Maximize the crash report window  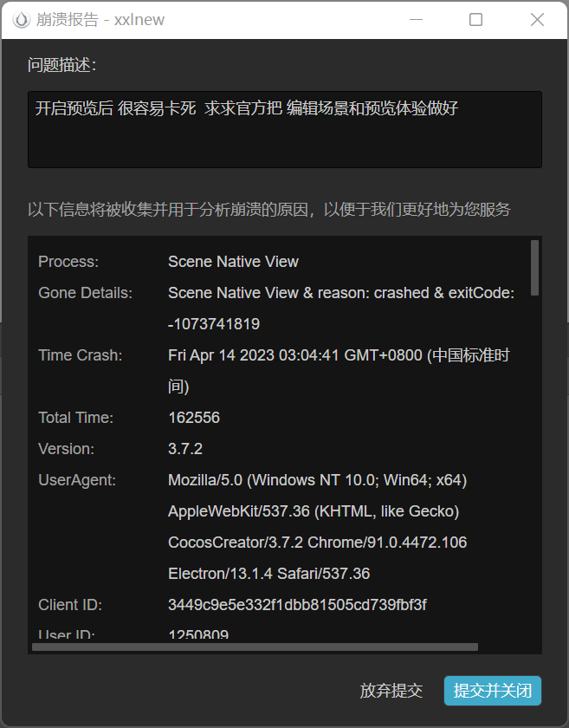click(475, 20)
